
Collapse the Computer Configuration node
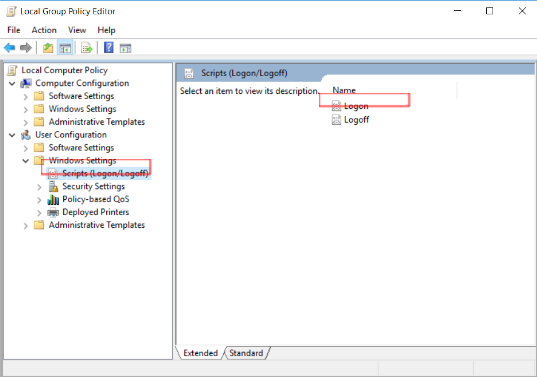pos(12,84)
